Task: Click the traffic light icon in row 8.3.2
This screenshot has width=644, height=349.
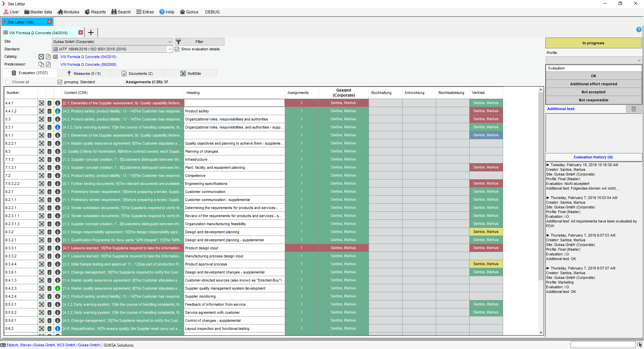Action: pyautogui.click(x=50, y=232)
